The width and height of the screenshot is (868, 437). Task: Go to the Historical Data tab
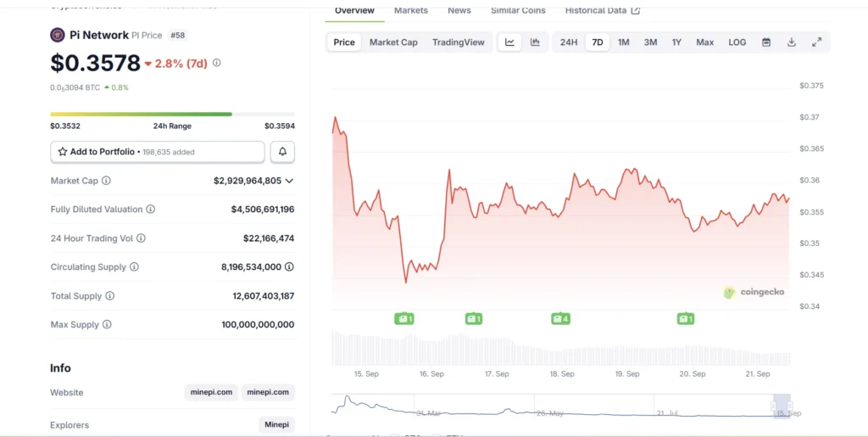[602, 10]
